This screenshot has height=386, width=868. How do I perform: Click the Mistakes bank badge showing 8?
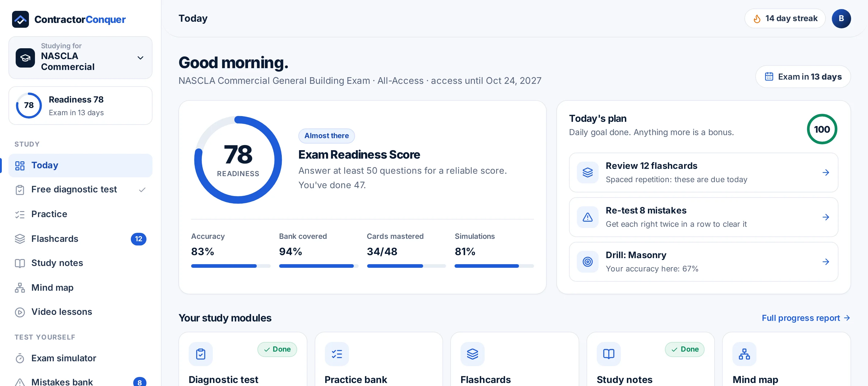[140, 382]
